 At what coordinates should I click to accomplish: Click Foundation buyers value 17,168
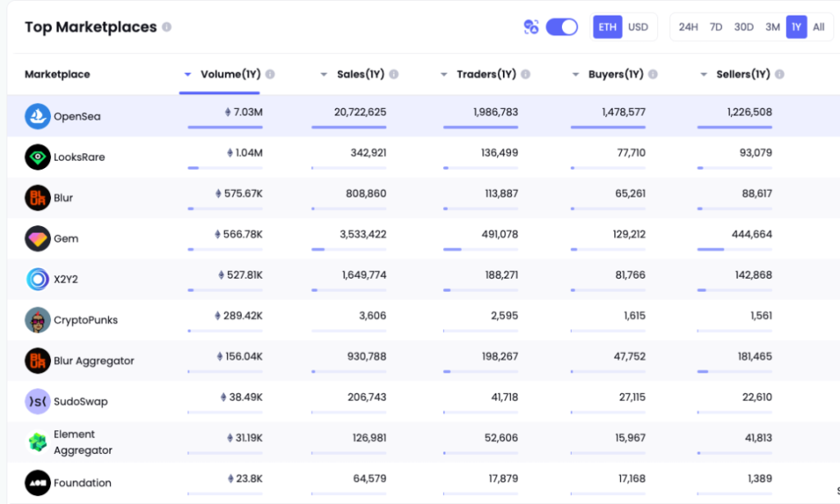pyautogui.click(x=632, y=479)
